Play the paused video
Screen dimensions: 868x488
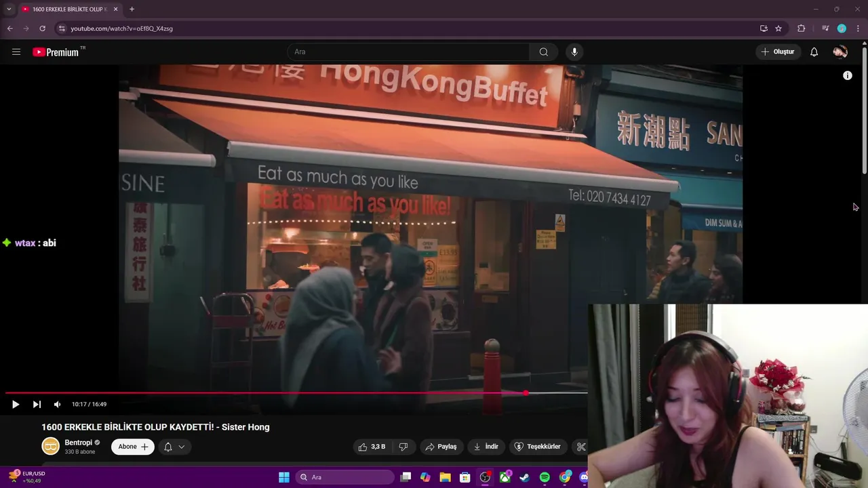(x=15, y=405)
